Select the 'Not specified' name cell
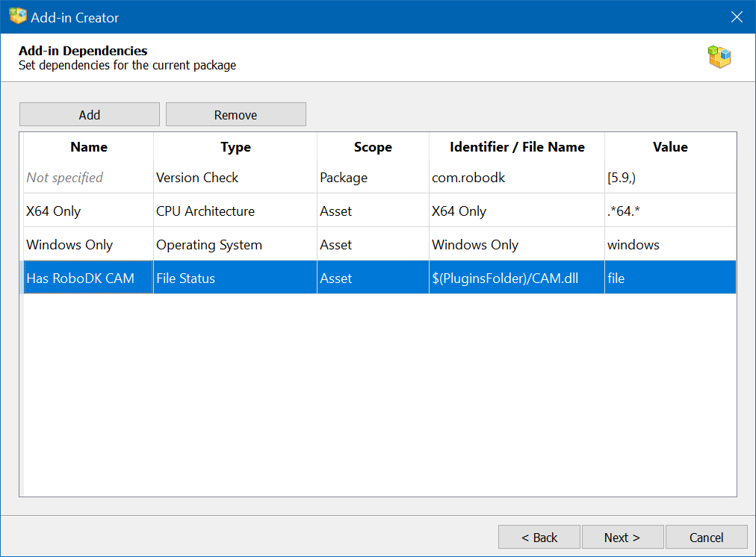This screenshot has width=756, height=557. pyautogui.click(x=89, y=177)
